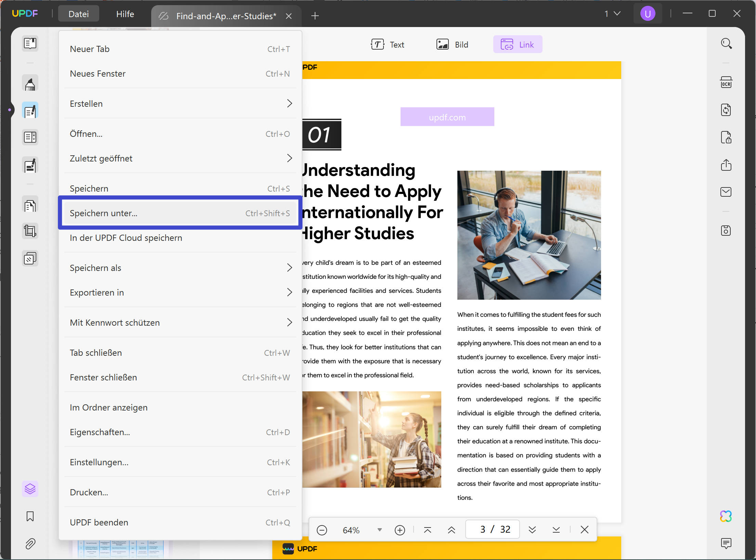Open the PDF convert tool
This screenshot has height=560, width=756.
click(726, 110)
